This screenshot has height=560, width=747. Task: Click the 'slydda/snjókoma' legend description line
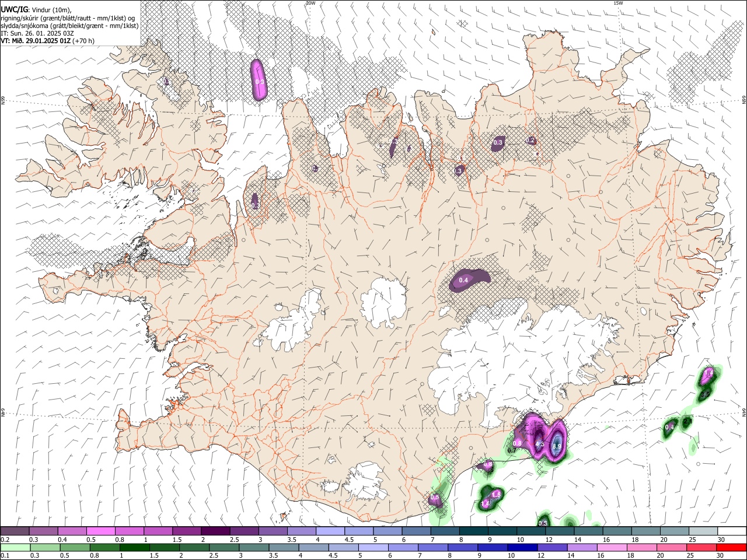tap(69, 26)
